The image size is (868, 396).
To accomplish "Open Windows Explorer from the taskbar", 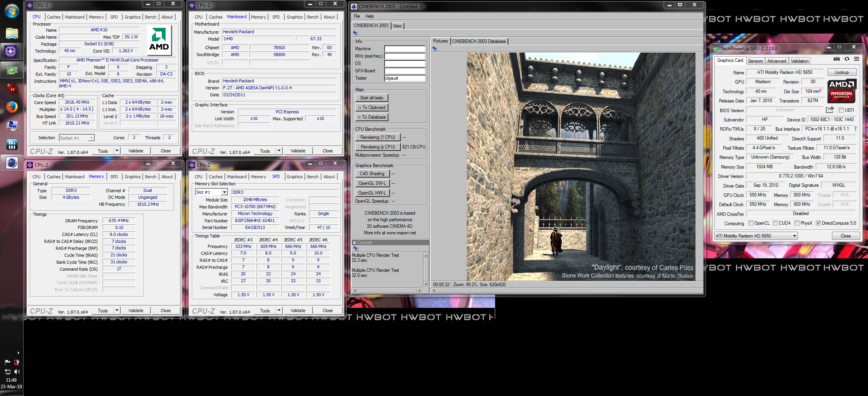I will point(12,33).
